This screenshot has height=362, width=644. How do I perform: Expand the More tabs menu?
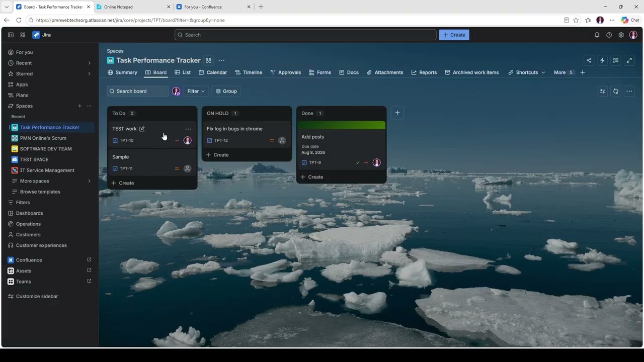[563, 72]
